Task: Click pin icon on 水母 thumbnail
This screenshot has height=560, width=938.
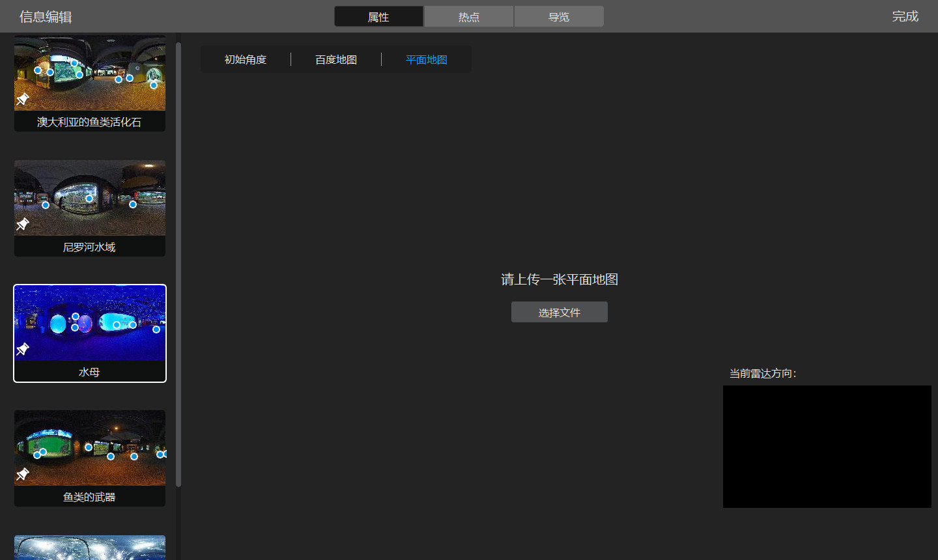Action: point(23,349)
